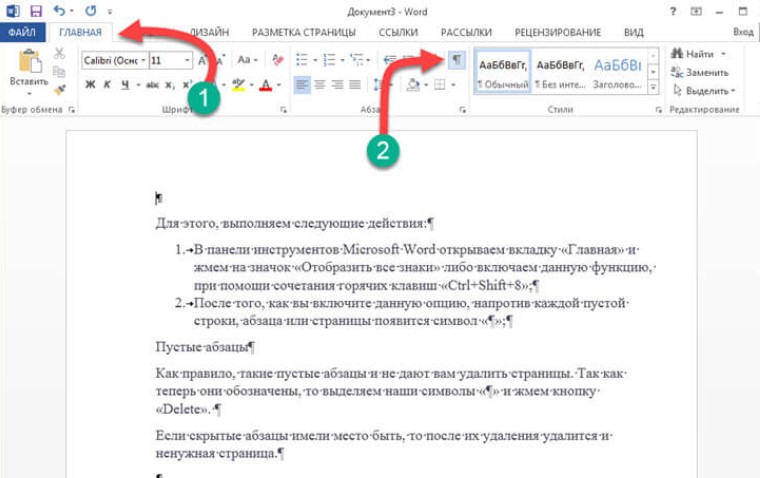Click the paragraph shading paint bucket
The height and width of the screenshot is (478, 760).
(x=413, y=85)
